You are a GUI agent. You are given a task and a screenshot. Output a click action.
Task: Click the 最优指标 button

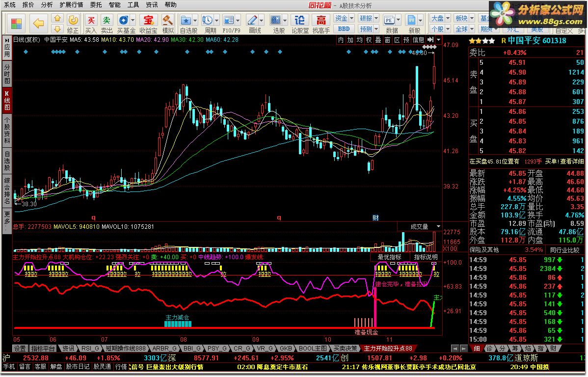[x=389, y=257]
